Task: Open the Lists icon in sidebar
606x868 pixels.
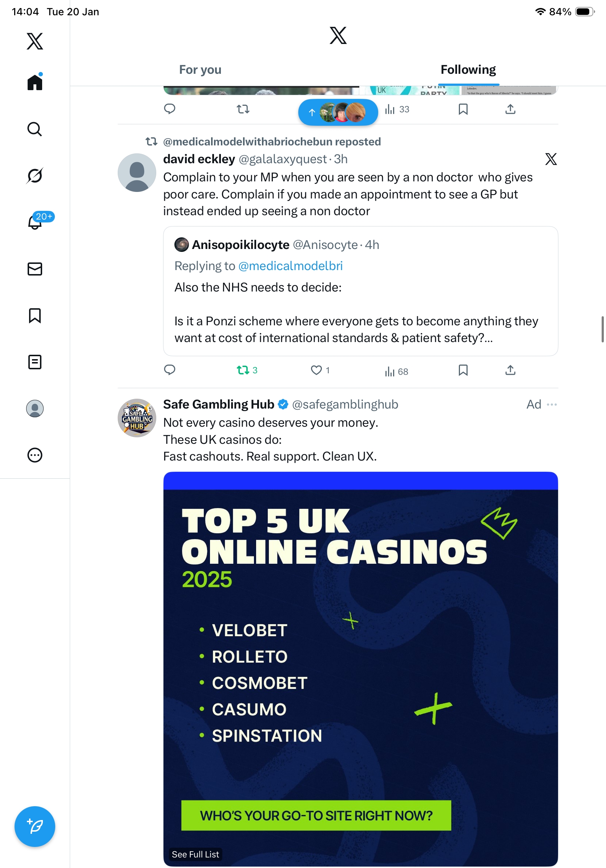Action: (35, 362)
